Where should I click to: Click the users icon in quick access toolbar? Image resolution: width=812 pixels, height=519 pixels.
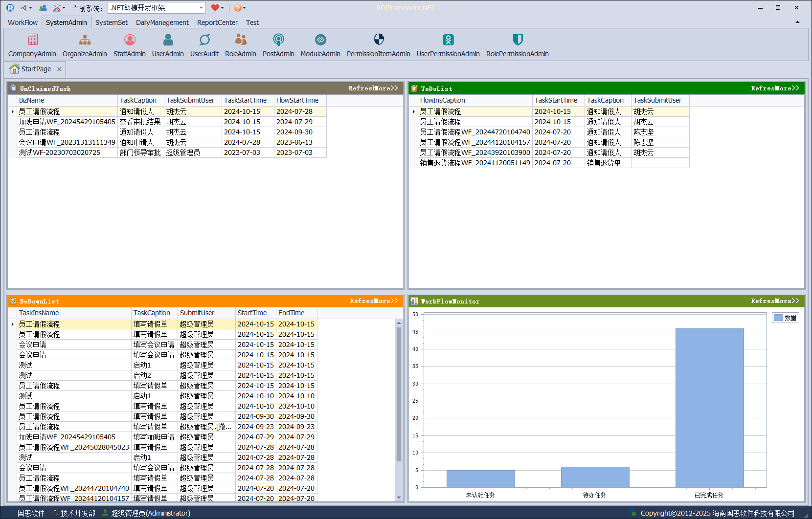coord(43,8)
